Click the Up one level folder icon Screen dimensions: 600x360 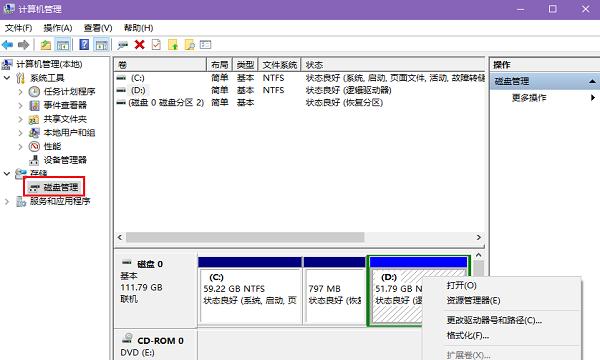[x=46, y=45]
